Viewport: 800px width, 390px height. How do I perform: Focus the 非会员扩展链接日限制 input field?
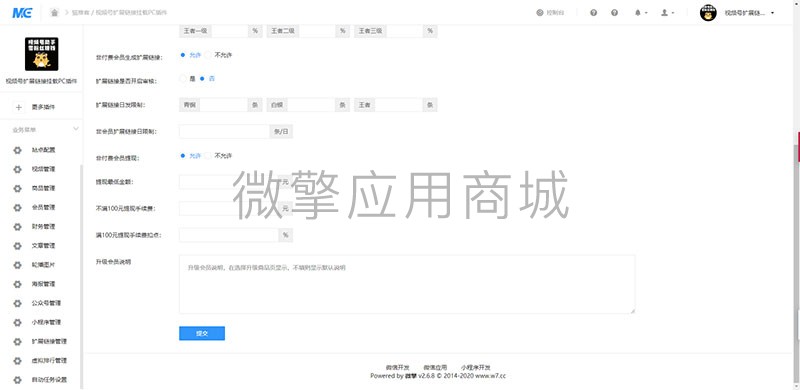(x=224, y=131)
